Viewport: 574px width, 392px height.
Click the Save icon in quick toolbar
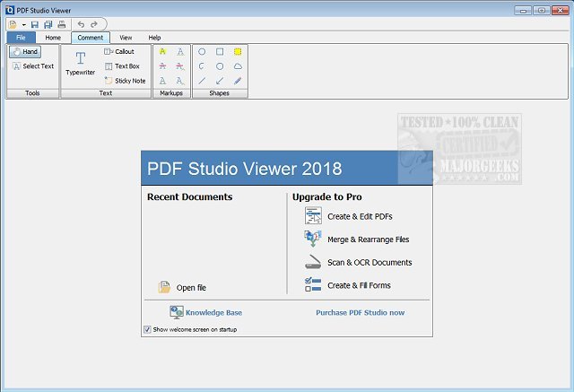point(35,24)
